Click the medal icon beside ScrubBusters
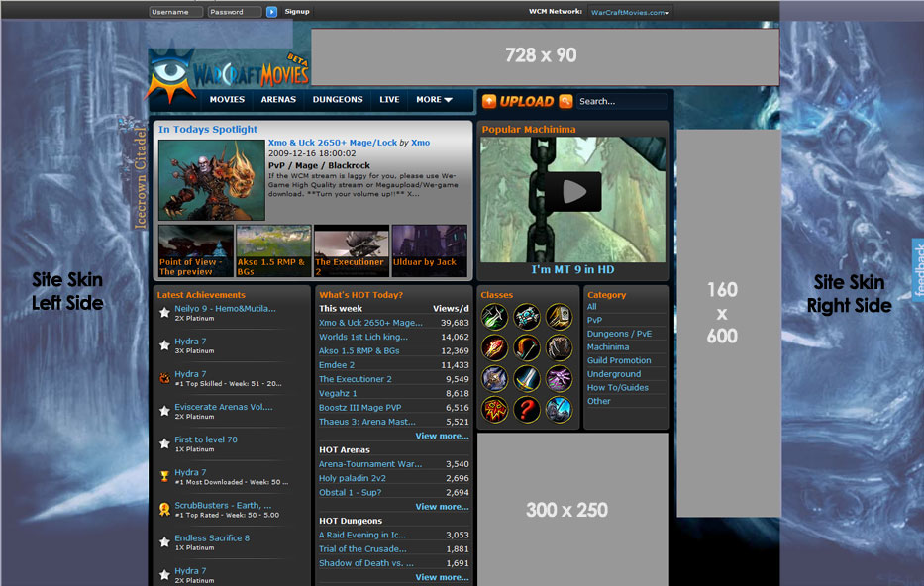 pos(165,510)
